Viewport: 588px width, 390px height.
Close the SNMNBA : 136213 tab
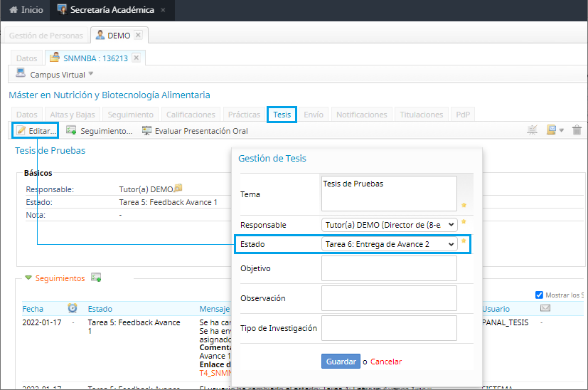[136, 58]
